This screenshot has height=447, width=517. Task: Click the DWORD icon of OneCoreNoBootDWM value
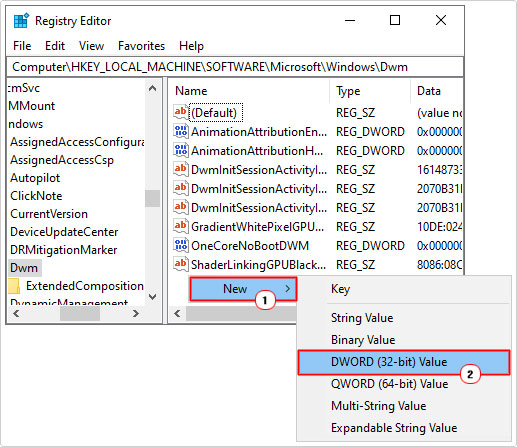(x=181, y=245)
